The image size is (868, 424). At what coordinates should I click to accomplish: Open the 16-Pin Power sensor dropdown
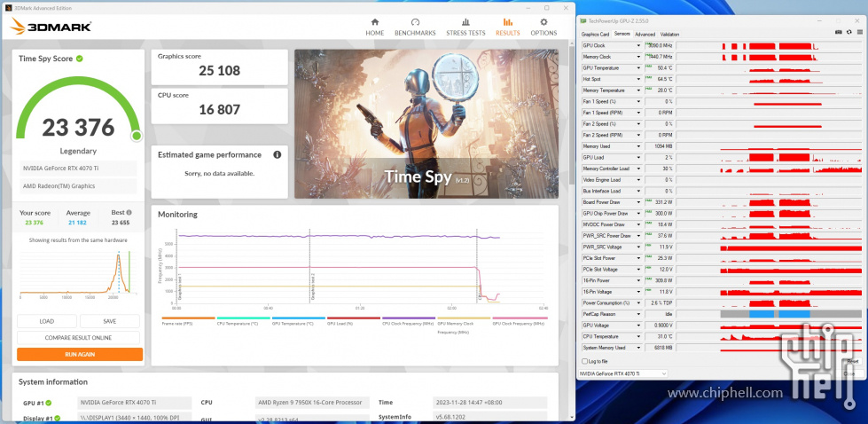[x=638, y=280]
